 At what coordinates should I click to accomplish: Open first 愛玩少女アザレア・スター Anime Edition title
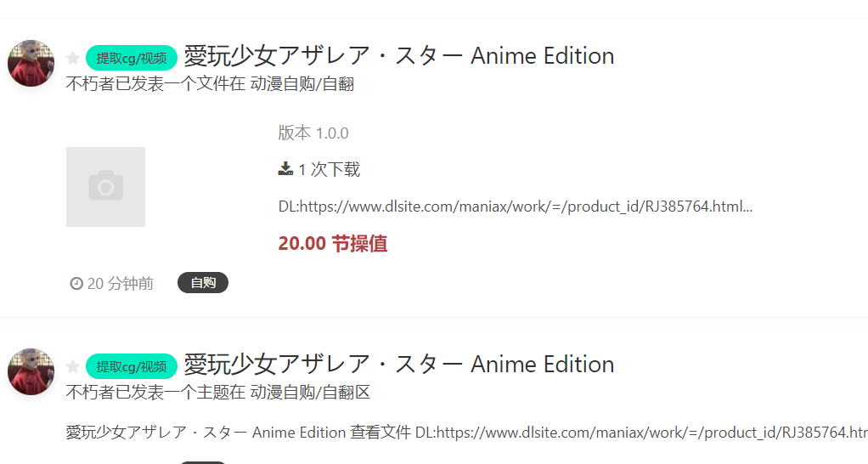tap(399, 56)
